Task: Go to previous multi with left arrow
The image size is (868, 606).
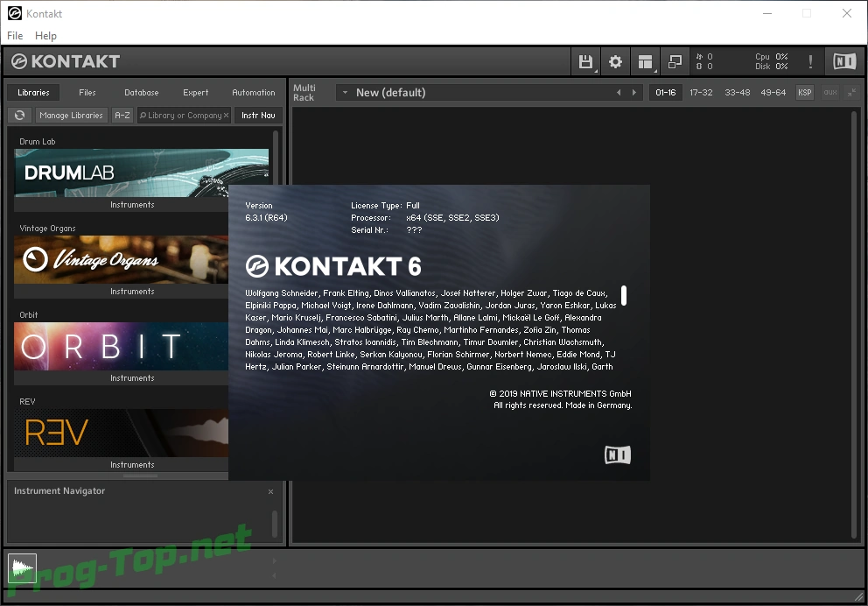Action: [619, 93]
